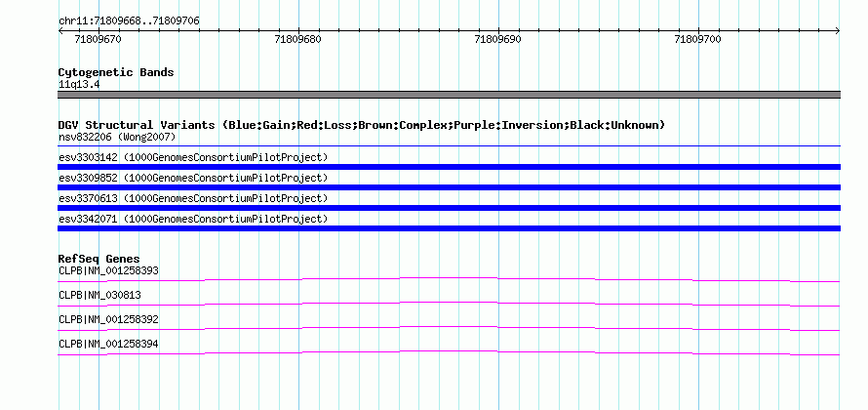Open transcript CLPB|NM_001258394 label
The width and height of the screenshot is (868, 410).
click(x=108, y=344)
